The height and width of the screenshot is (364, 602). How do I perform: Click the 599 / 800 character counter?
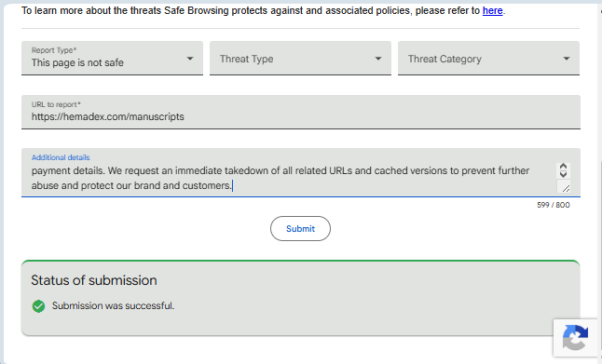point(553,205)
